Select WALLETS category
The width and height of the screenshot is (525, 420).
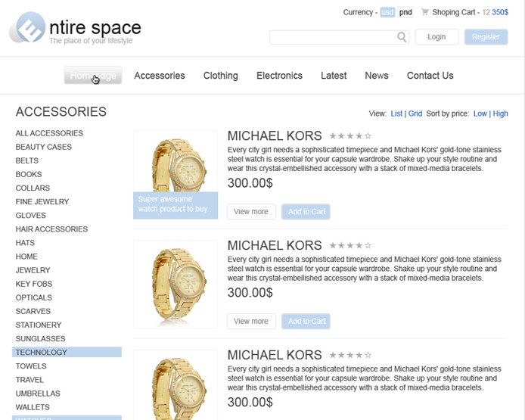33,408
